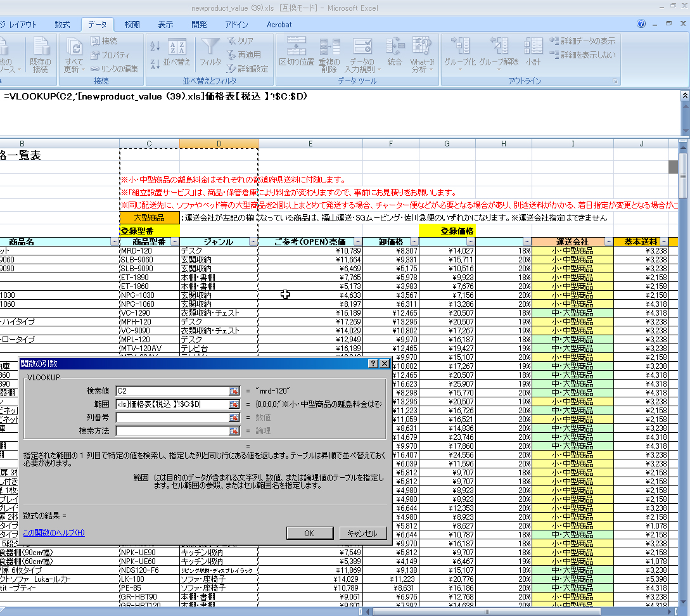Open Outline (アウトライン) dialog launcher
Screen dimensions: 690x616
[615, 81]
